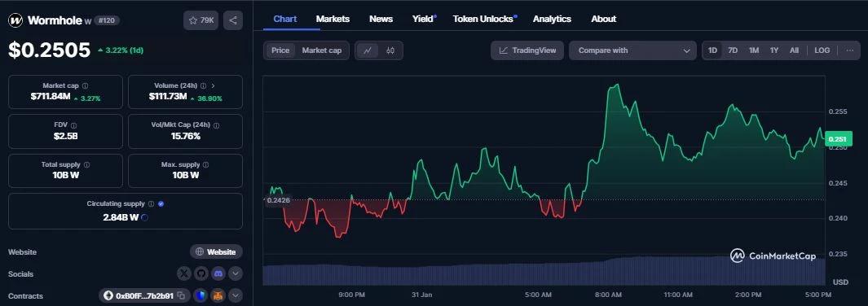868x306 pixels.
Task: Click the Market cap info icon
Action: click(x=85, y=86)
